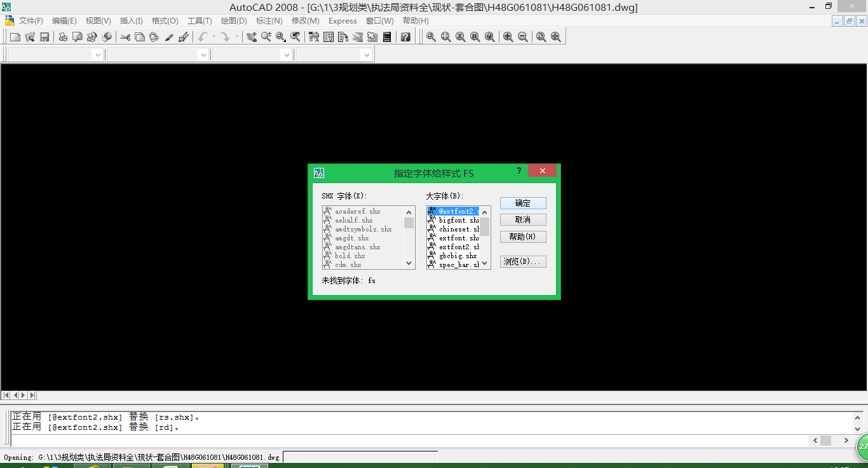Click the SHX font list scrollbar thumb

[409, 223]
